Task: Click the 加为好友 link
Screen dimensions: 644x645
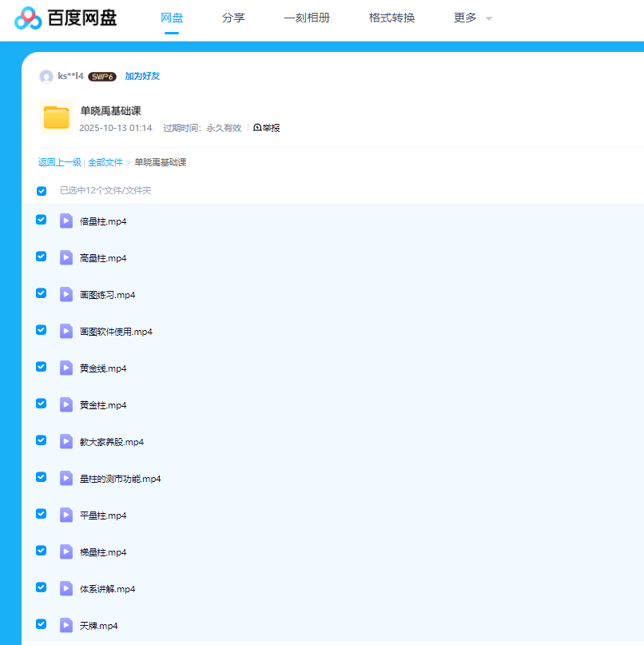Action: click(141, 76)
